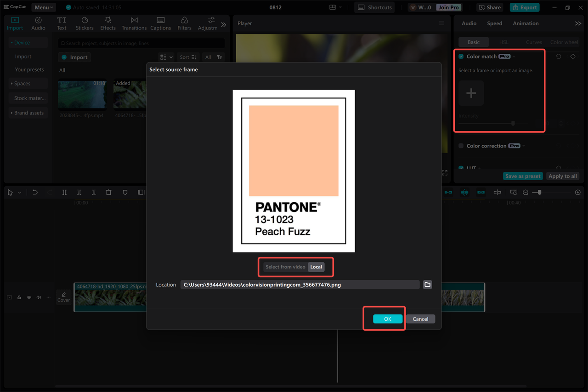Disable the Color match checkbox
Screen dimensions: 588x392
click(x=460, y=56)
